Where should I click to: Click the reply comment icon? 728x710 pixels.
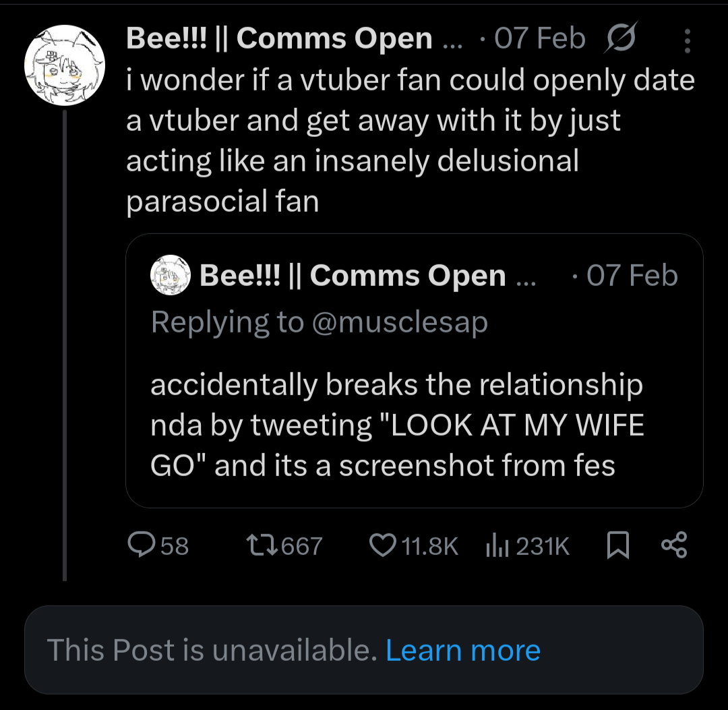pyautogui.click(x=142, y=545)
